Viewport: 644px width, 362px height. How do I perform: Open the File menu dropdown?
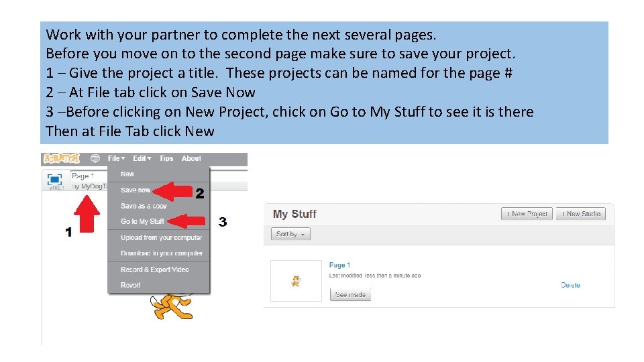[117, 159]
